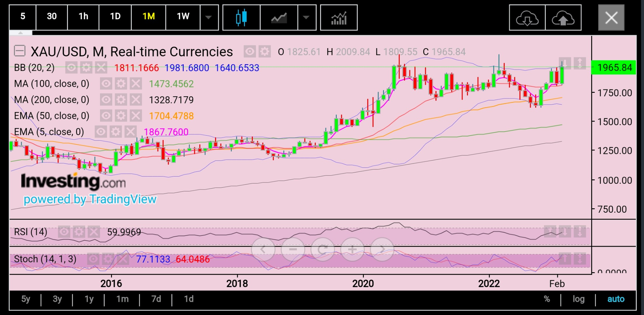Screen dimensions: 644x315
Task: Open MA (200, close, 0) settings
Action: 121,100
